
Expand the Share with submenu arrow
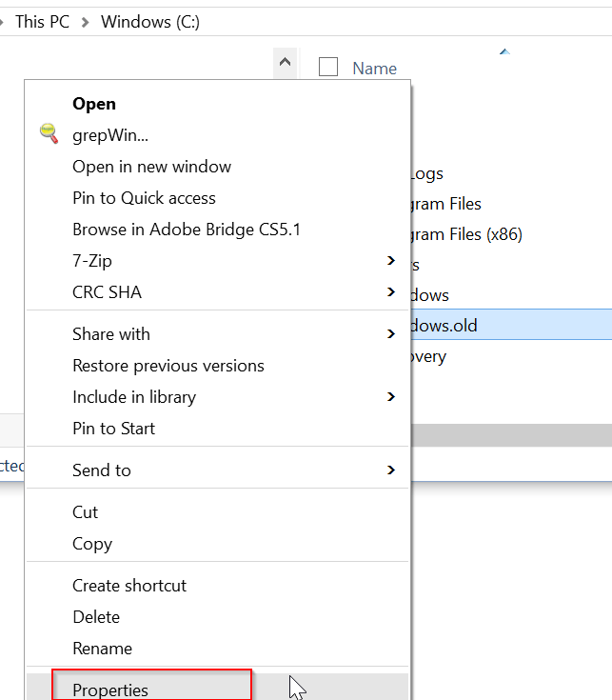click(x=391, y=334)
